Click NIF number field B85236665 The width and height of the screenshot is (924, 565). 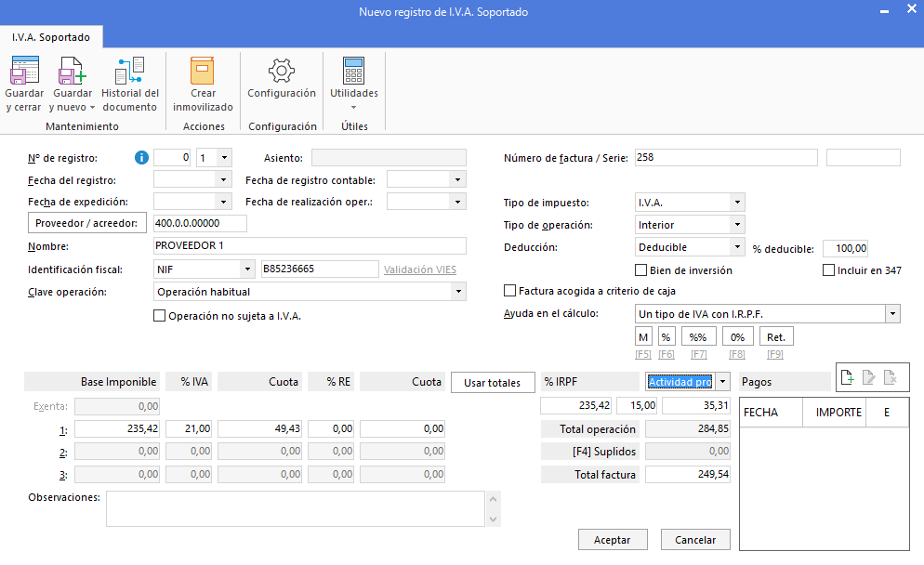click(320, 269)
